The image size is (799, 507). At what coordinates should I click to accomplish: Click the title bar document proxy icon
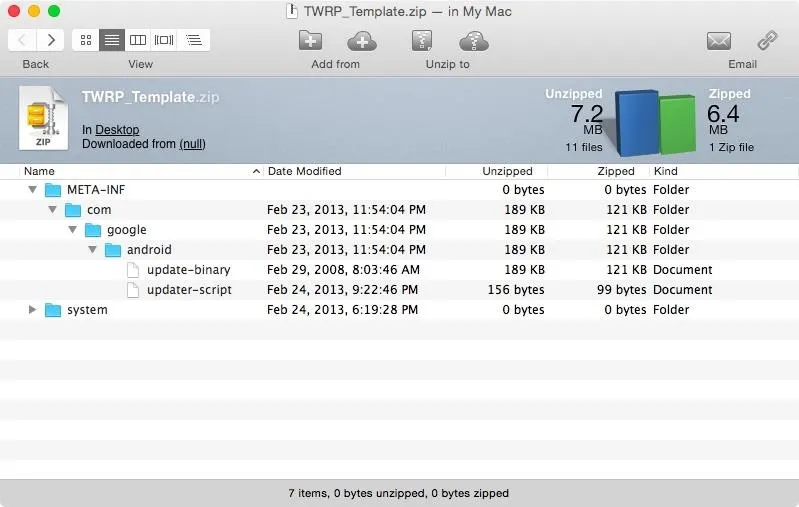[x=292, y=11]
